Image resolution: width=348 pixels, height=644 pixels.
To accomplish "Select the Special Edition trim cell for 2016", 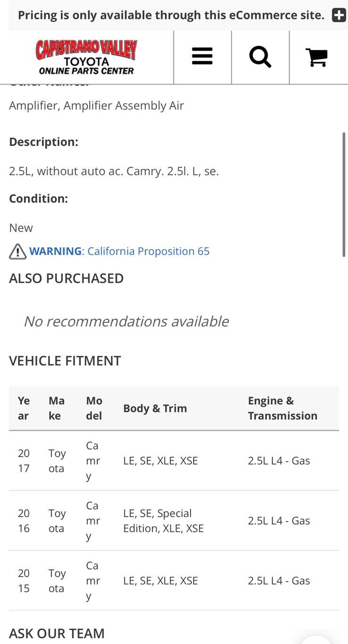I will (x=163, y=520).
